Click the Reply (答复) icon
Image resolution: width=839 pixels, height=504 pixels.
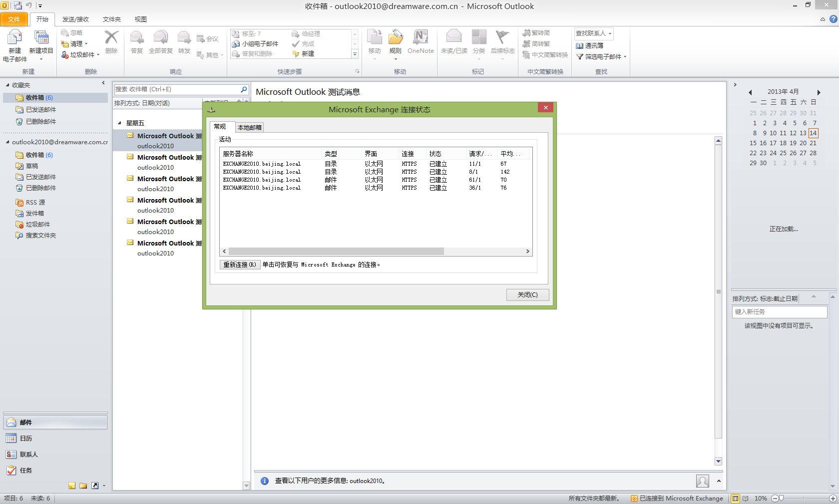pos(136,38)
